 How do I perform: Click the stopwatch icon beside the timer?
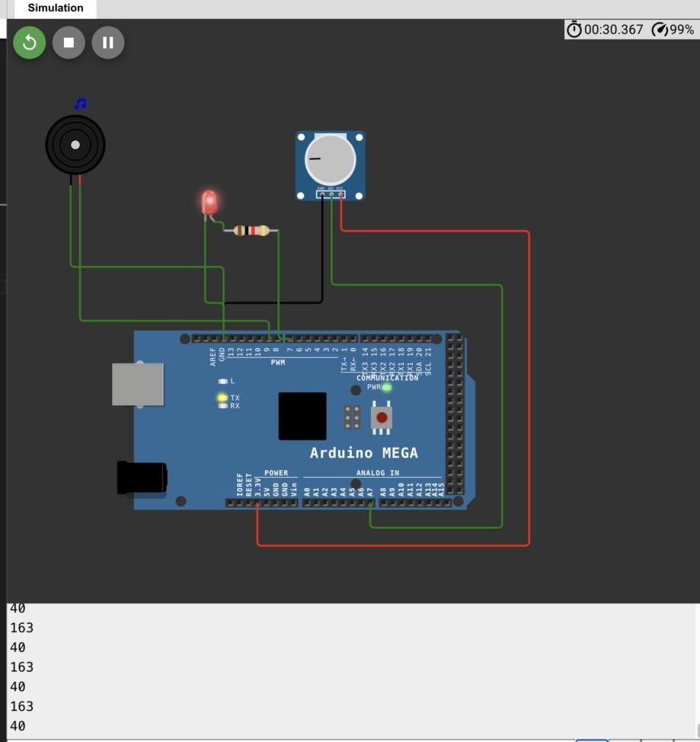click(x=574, y=30)
